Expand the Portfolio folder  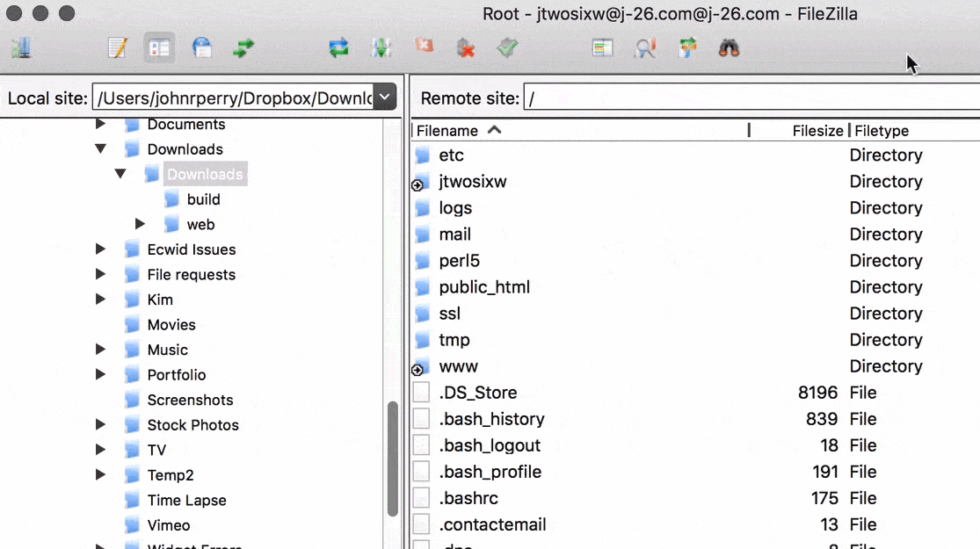click(x=100, y=375)
